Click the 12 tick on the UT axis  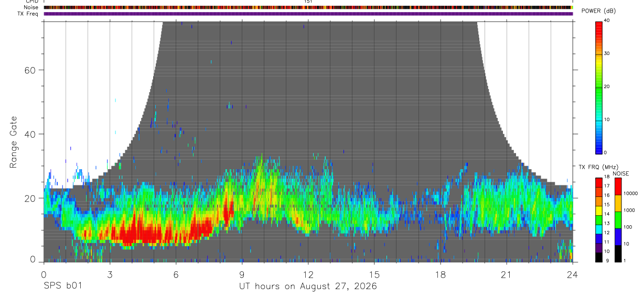308,274
